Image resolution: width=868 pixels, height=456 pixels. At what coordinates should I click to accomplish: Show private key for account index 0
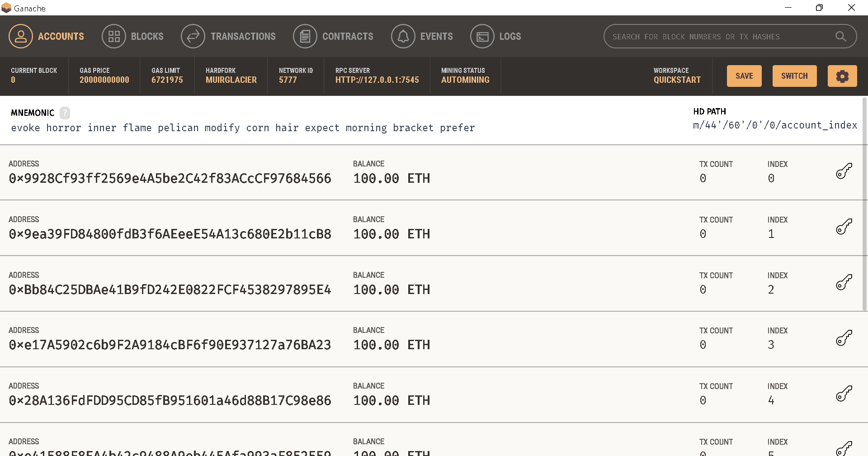click(x=844, y=171)
